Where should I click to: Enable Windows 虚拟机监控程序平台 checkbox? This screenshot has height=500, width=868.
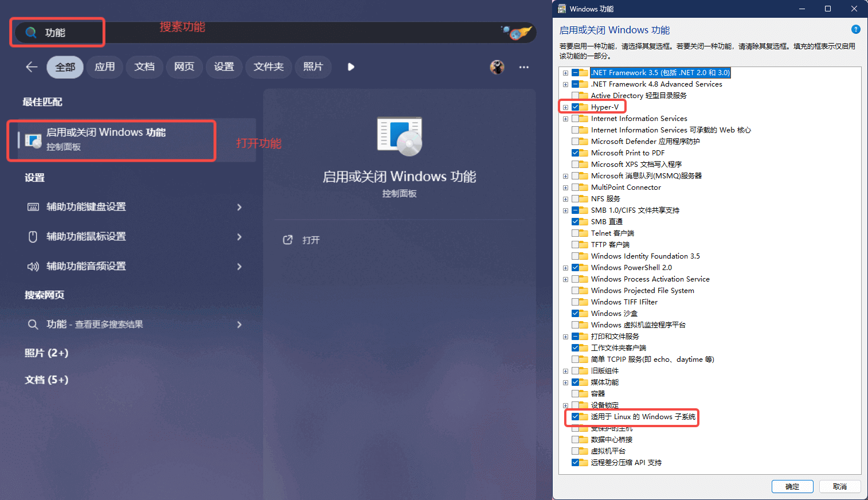[575, 325]
